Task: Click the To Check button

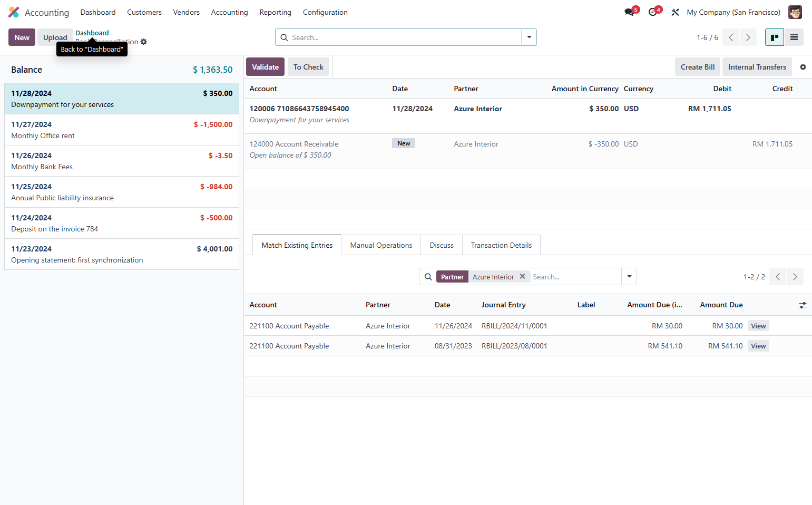Action: point(308,67)
